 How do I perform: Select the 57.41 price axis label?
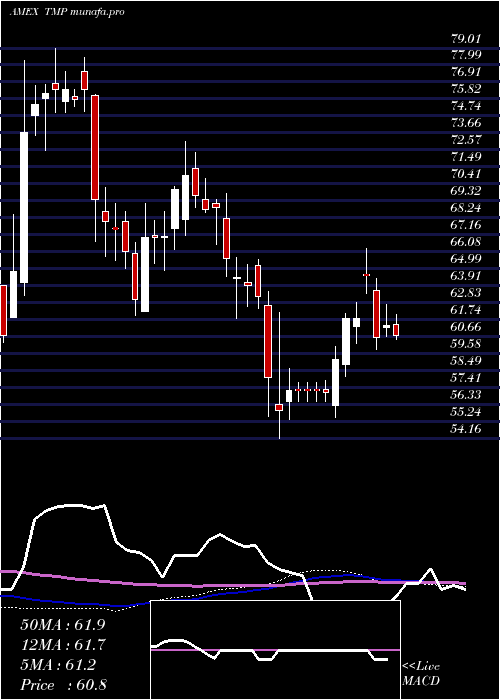pos(466,377)
